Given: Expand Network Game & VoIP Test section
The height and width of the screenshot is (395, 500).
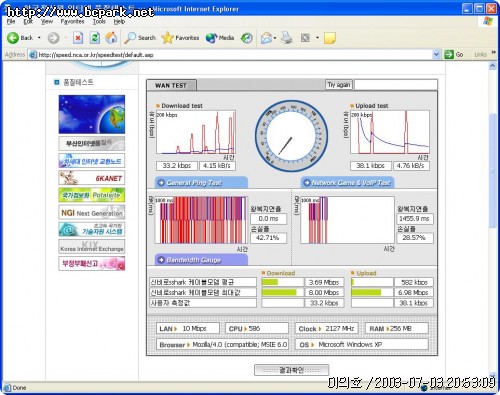Looking at the screenshot, I should click(x=348, y=183).
